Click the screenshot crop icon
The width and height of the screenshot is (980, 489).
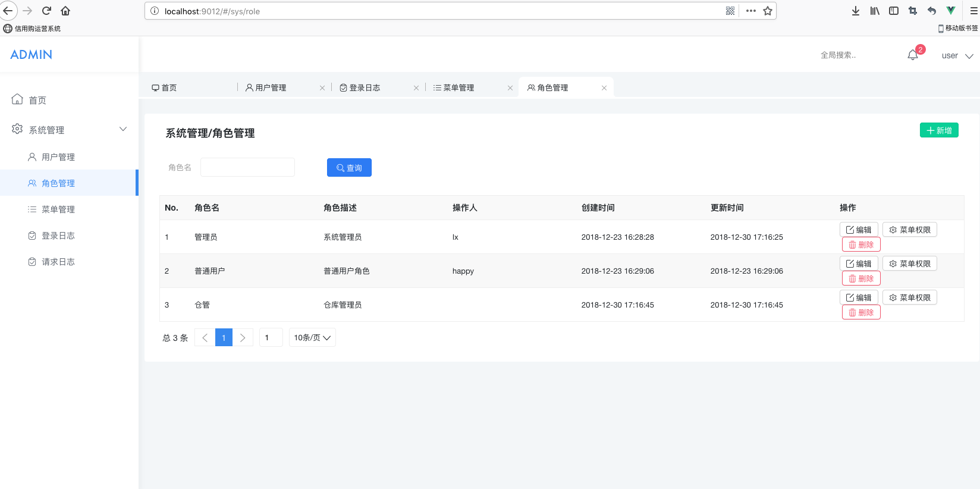coord(913,11)
